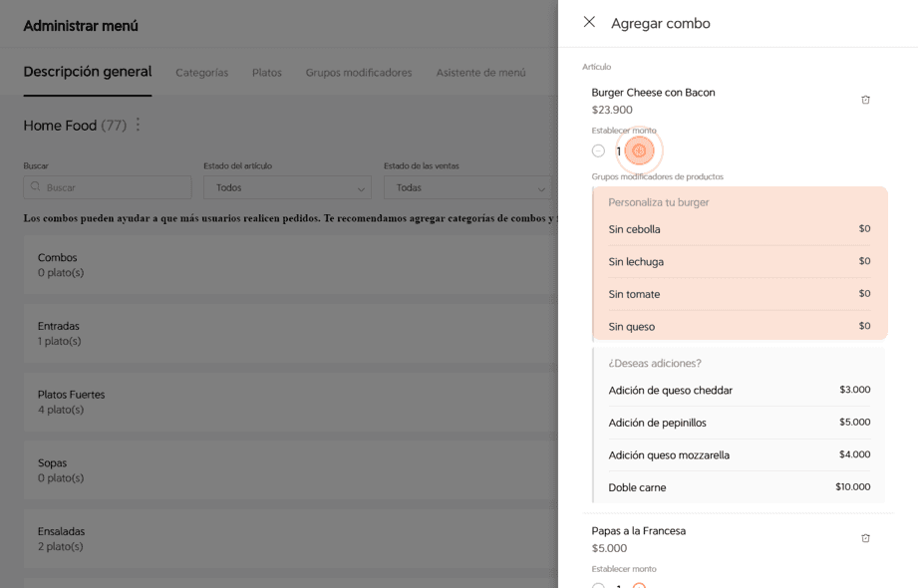Click the Burger Cheese con Bacon title

click(x=653, y=93)
